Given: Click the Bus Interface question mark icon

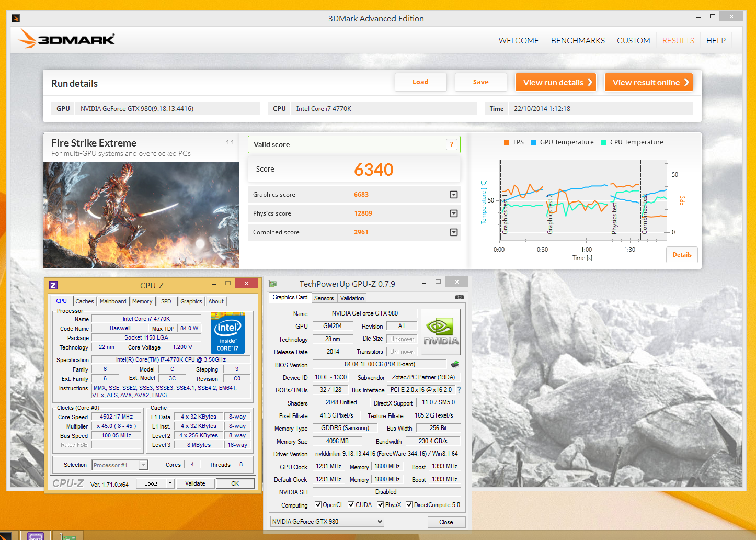Looking at the screenshot, I should coord(459,390).
